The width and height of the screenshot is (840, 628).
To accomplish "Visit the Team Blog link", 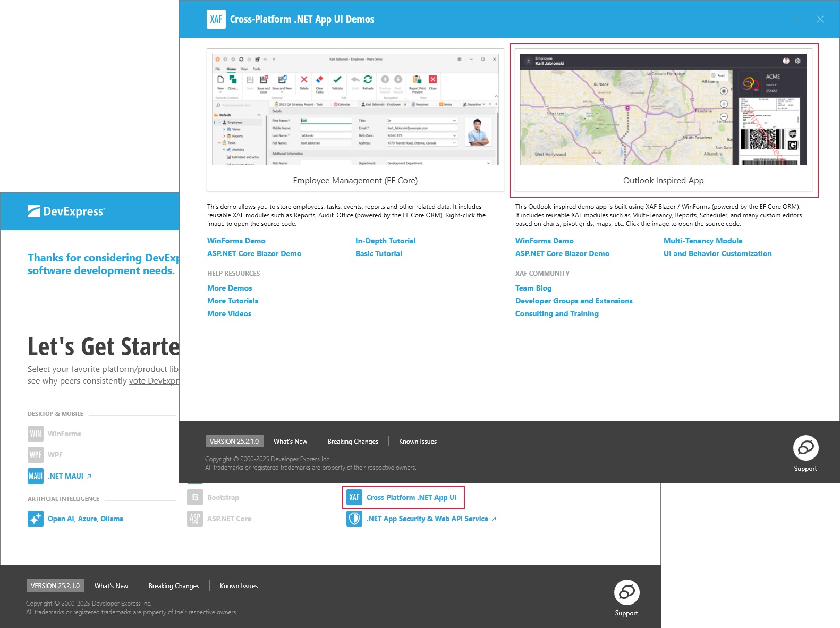I will pyautogui.click(x=533, y=288).
